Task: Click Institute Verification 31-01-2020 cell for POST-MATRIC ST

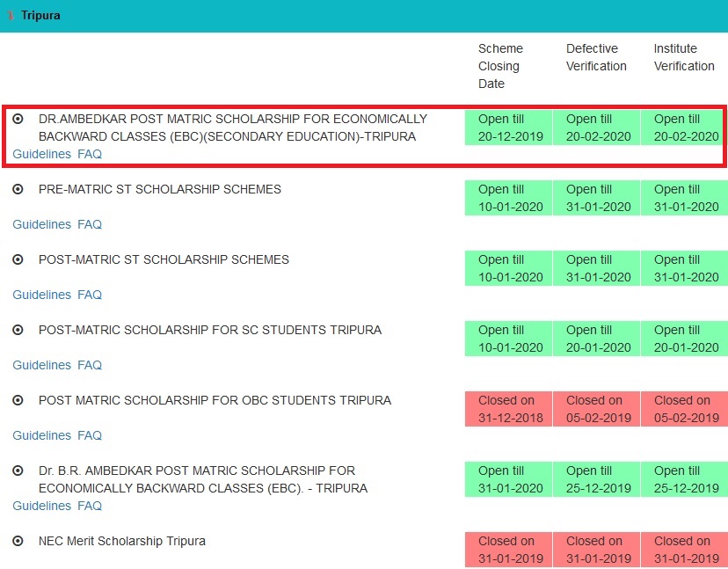Action: (684, 268)
